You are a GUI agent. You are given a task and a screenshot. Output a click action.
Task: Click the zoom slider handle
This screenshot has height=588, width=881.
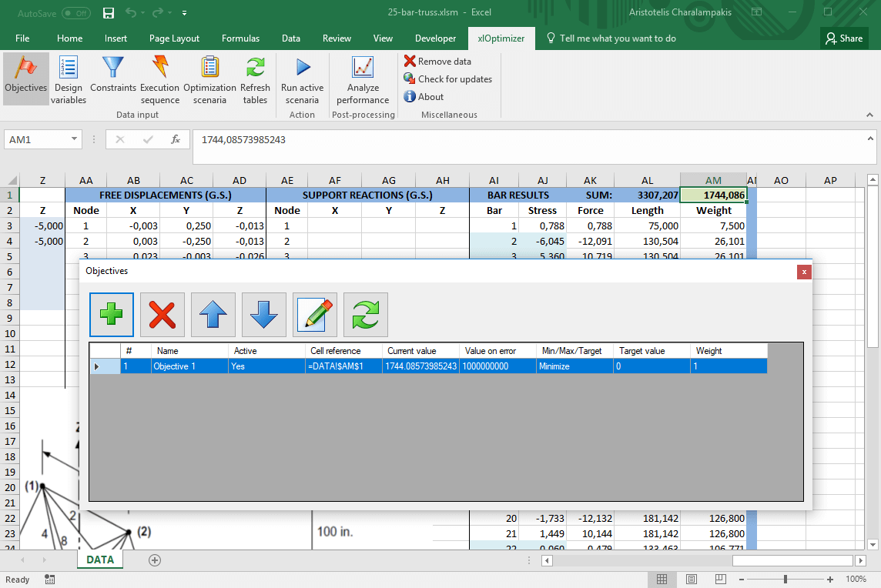(786, 580)
